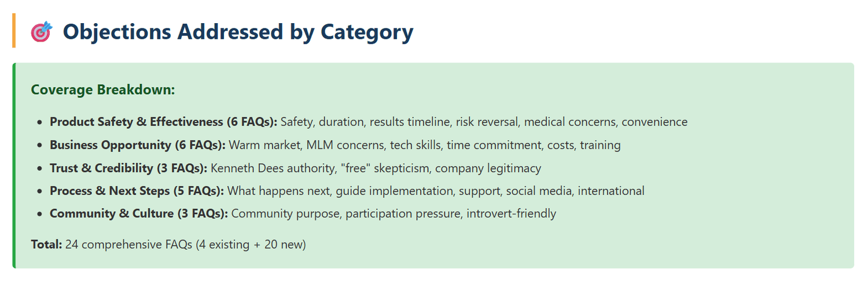Click the bullet beside Product Safety & Effectiveness
868x281 pixels.
tap(39, 123)
